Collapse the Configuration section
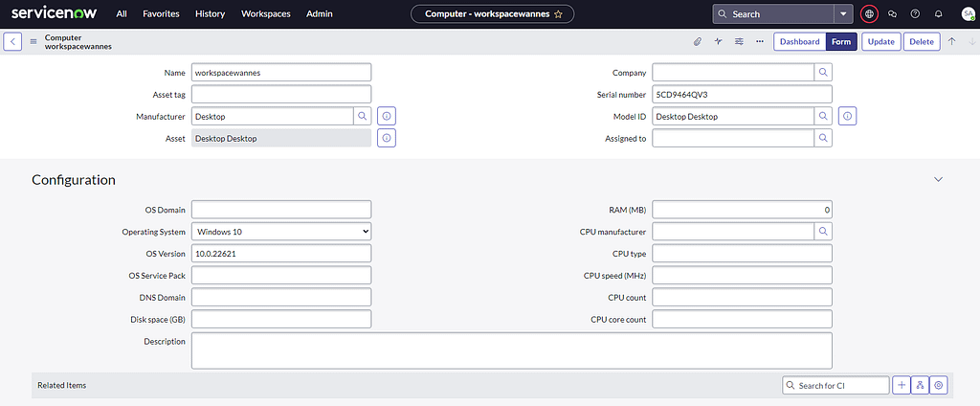 pyautogui.click(x=938, y=180)
